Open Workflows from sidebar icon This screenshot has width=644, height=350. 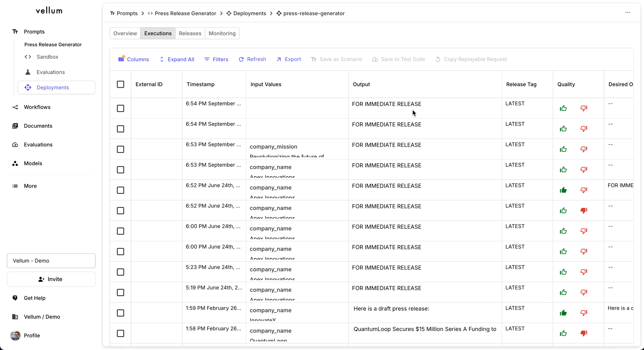15,107
